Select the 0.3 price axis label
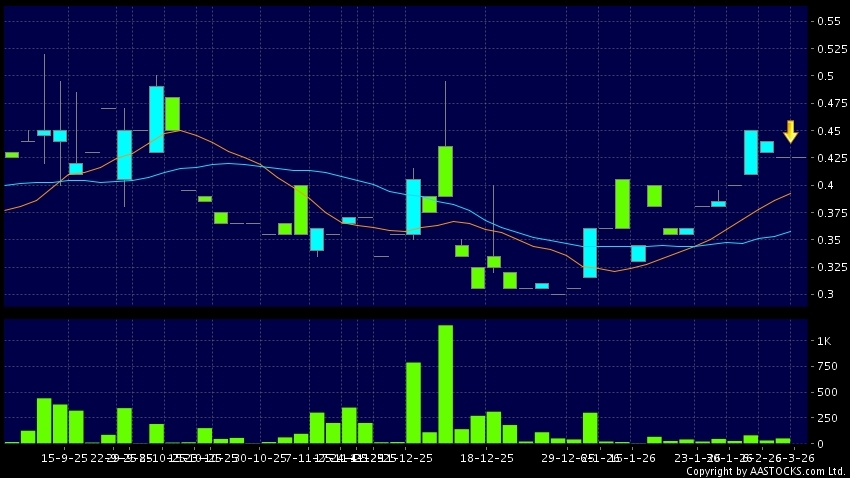This screenshot has width=850, height=478. pos(826,294)
